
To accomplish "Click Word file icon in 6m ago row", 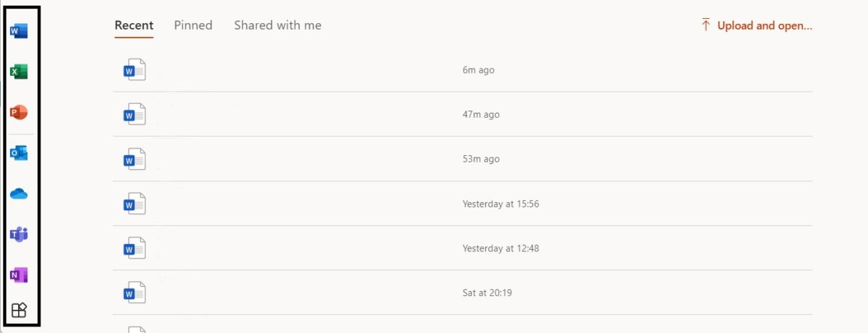I will (x=135, y=70).
